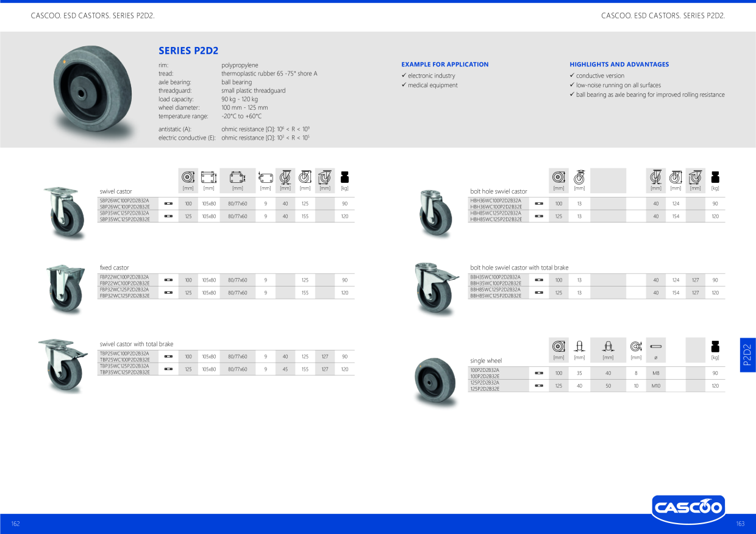Click the axle bolt icon above ø in single wheel header
756x534 pixels.
pos(655,346)
